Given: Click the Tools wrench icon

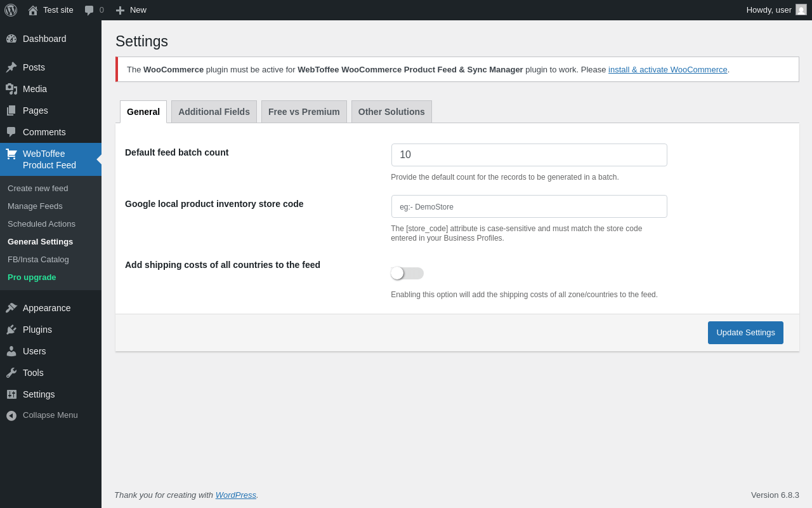Looking at the screenshot, I should [x=11, y=373].
